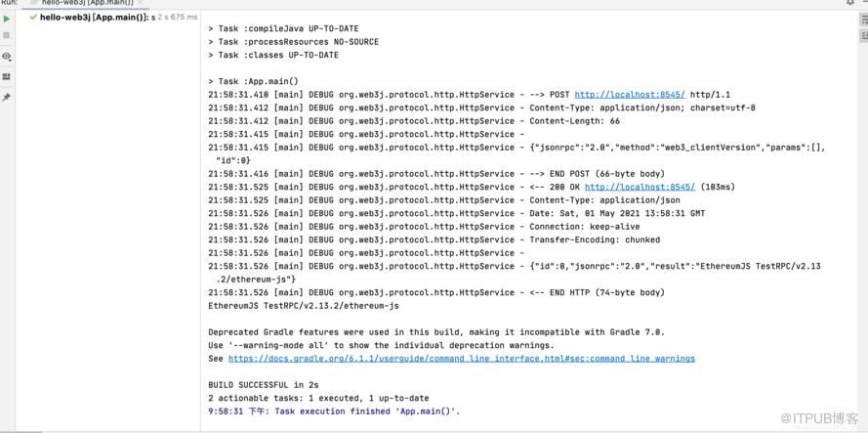Screen dimensions: 868x433
Task: Click the 2 s 675 ms duration label
Action: point(178,18)
